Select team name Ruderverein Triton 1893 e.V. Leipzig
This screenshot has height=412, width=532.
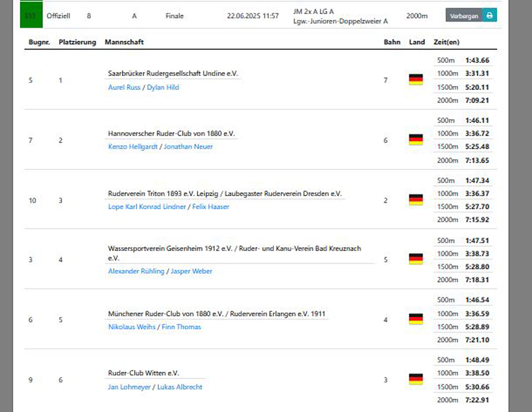click(x=164, y=194)
